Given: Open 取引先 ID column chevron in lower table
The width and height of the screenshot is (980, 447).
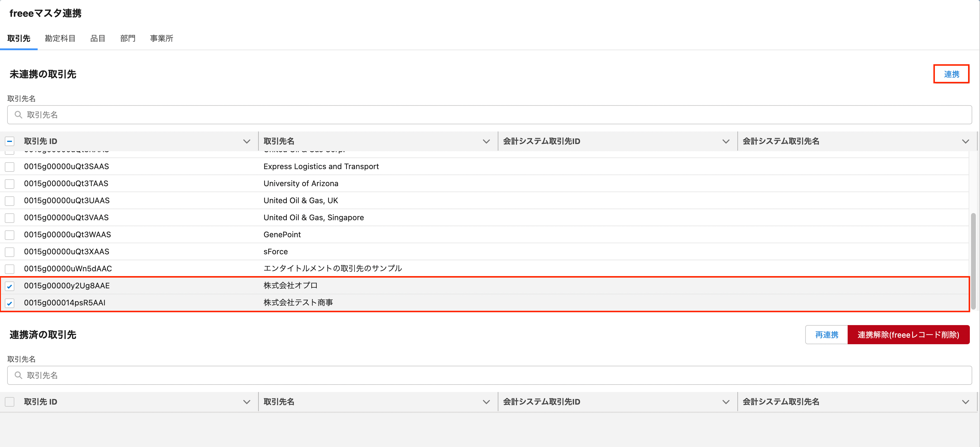Looking at the screenshot, I should [246, 402].
